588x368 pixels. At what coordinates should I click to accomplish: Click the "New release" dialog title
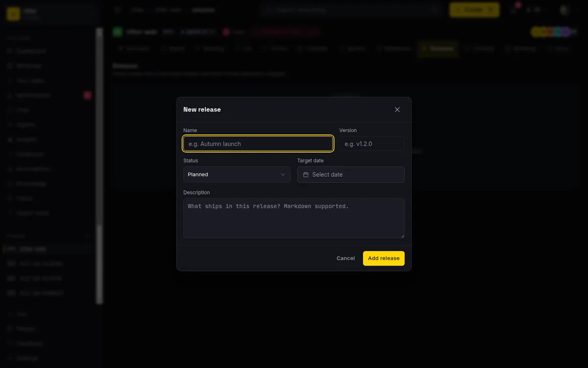[x=202, y=109]
